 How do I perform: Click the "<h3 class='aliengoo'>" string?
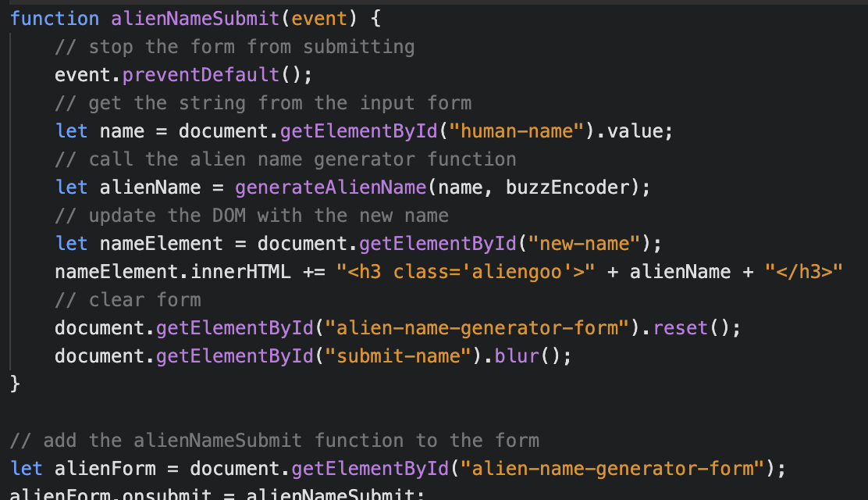(465, 272)
